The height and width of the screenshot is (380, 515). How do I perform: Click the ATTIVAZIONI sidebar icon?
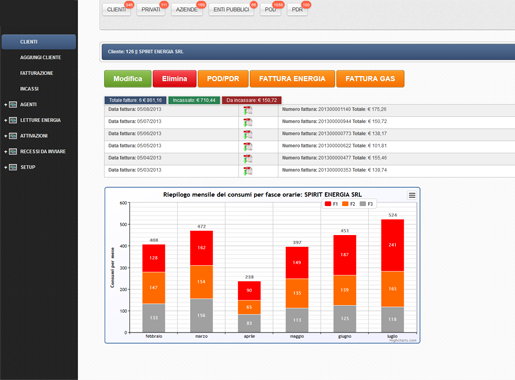click(x=13, y=136)
